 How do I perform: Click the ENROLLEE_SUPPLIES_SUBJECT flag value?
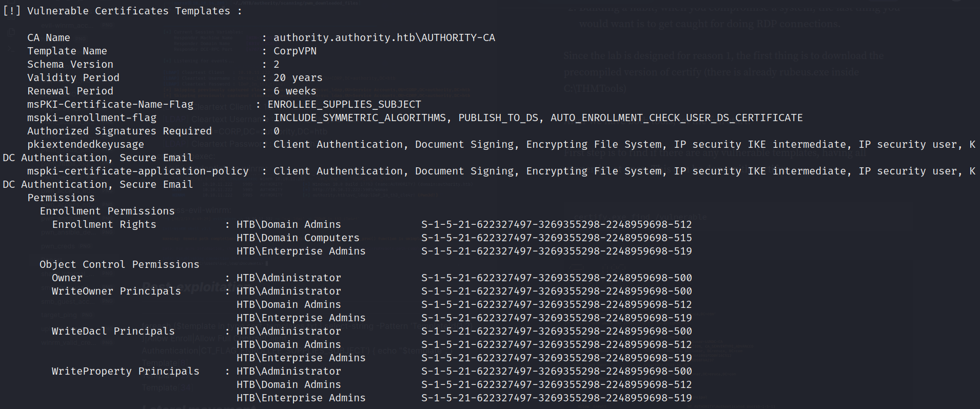pos(344,104)
